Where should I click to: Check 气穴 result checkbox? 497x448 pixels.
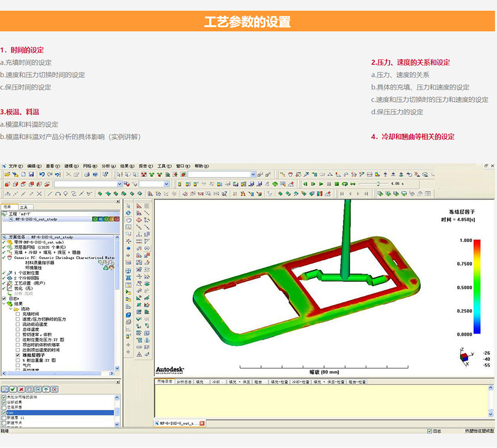18,365
